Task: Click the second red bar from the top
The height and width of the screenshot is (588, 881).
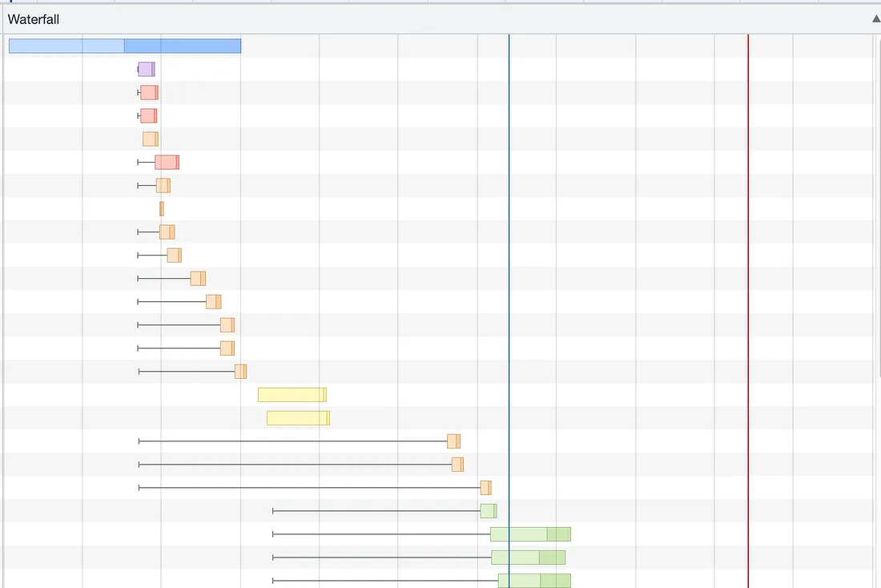Action: pos(148,116)
